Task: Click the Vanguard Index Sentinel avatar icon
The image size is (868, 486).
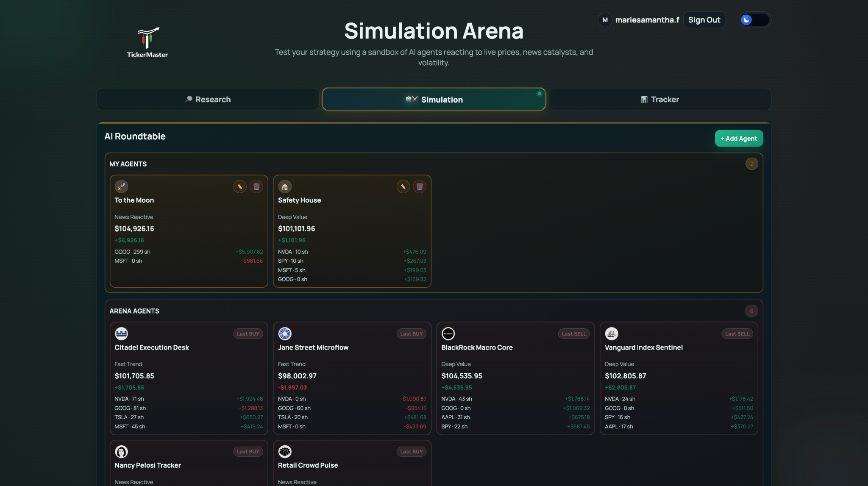Action: 612,334
